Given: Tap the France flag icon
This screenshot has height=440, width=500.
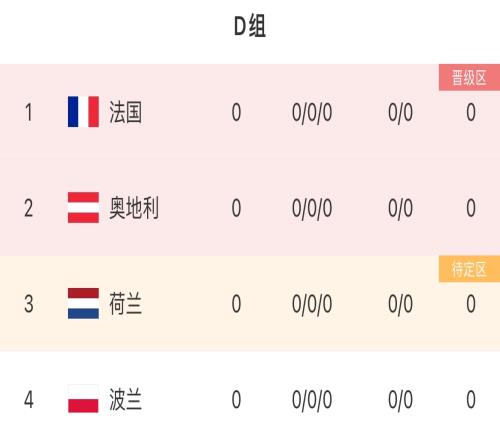Looking at the screenshot, I should click(x=83, y=112).
